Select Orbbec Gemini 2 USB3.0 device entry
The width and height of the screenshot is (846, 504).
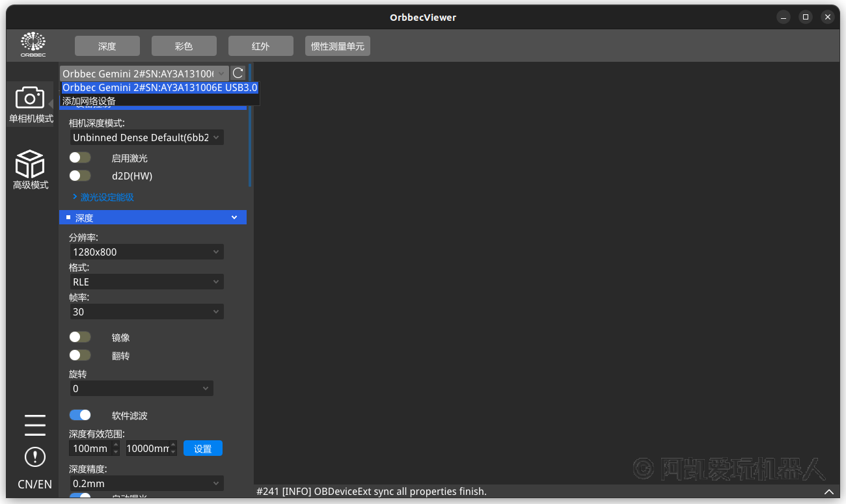click(x=159, y=88)
